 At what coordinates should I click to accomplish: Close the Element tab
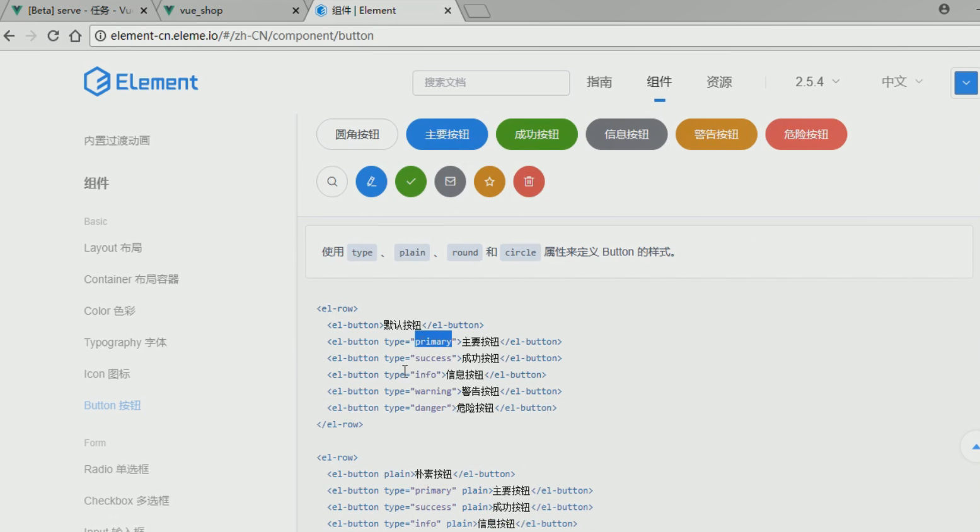click(447, 11)
